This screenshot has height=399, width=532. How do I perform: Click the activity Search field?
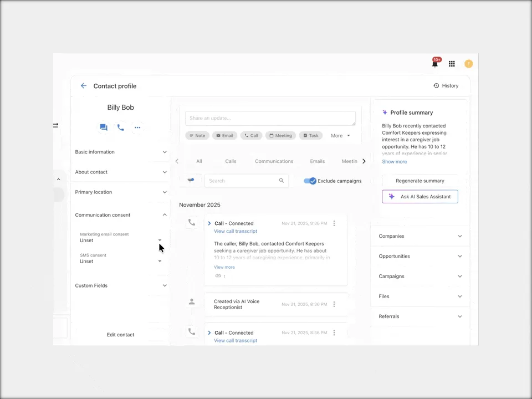(x=247, y=181)
